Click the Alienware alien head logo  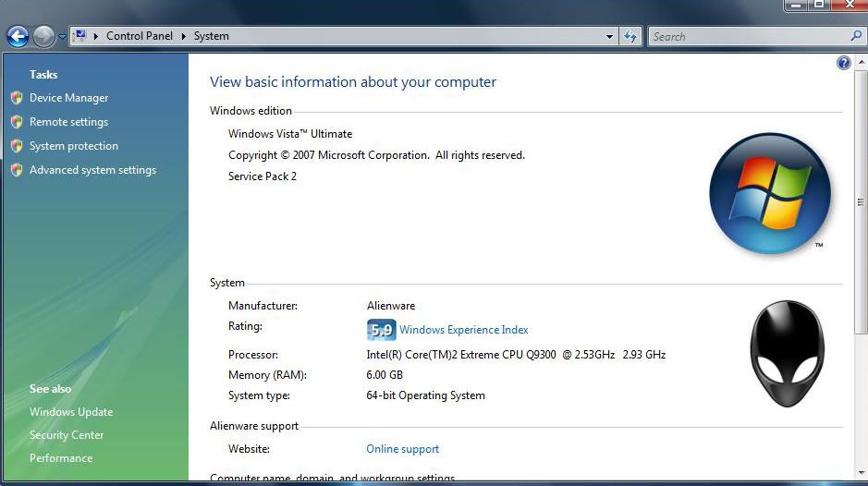coord(787,354)
